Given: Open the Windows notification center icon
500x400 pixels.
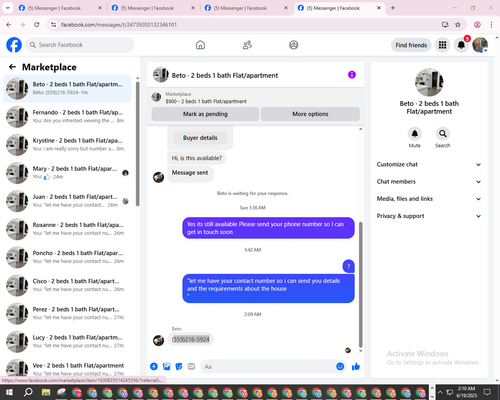Looking at the screenshot, I should click(487, 392).
